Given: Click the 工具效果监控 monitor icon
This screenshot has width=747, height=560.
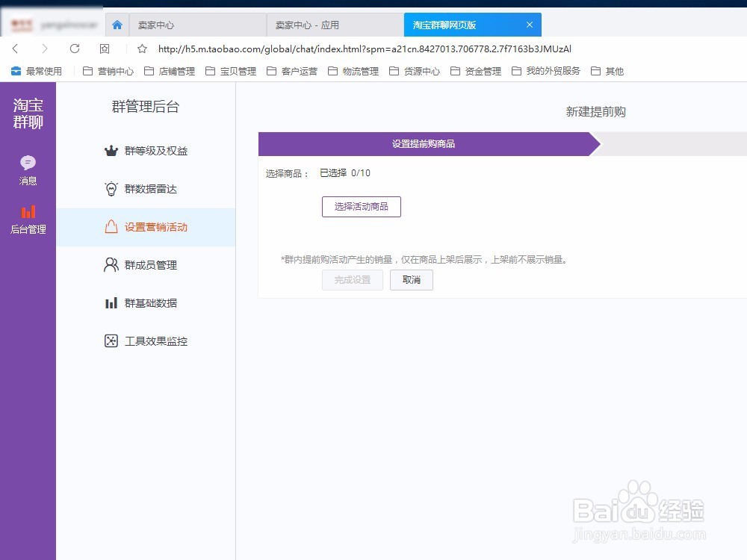Looking at the screenshot, I should pyautogui.click(x=110, y=340).
